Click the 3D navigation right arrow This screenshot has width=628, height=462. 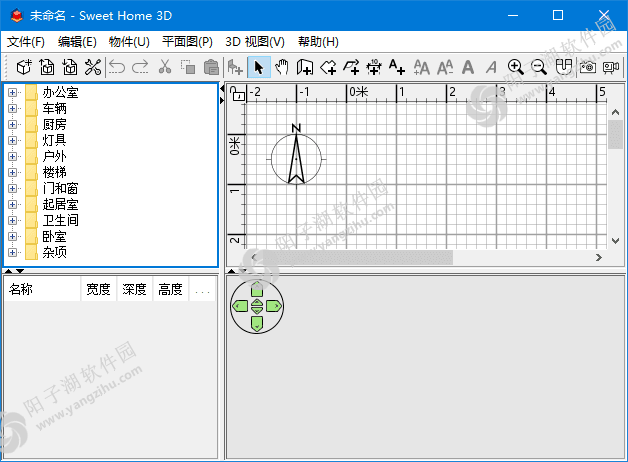(274, 306)
